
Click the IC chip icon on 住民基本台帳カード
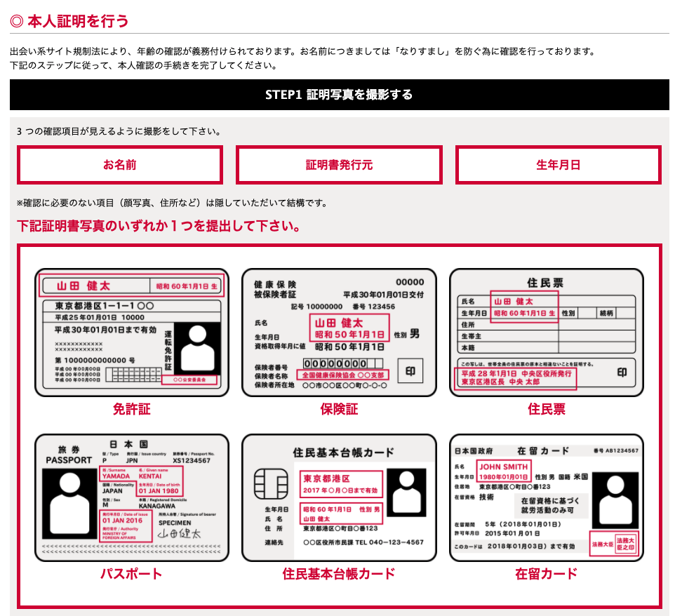[271, 484]
